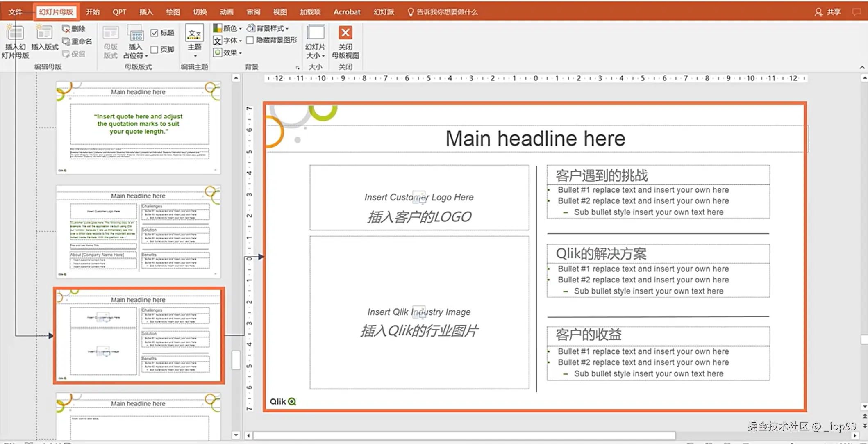The width and height of the screenshot is (868, 444).
Task: Select the quote layout thumbnail
Action: (x=138, y=128)
